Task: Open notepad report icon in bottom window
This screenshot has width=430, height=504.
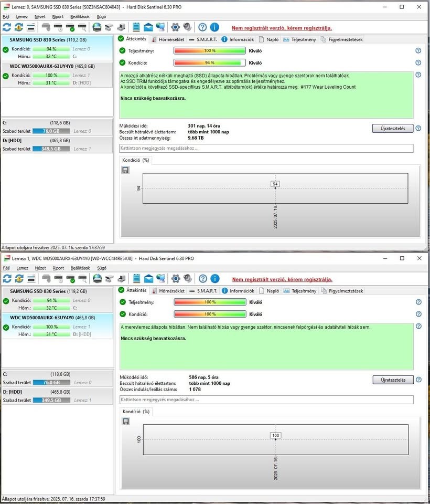Action: pyautogui.click(x=136, y=278)
